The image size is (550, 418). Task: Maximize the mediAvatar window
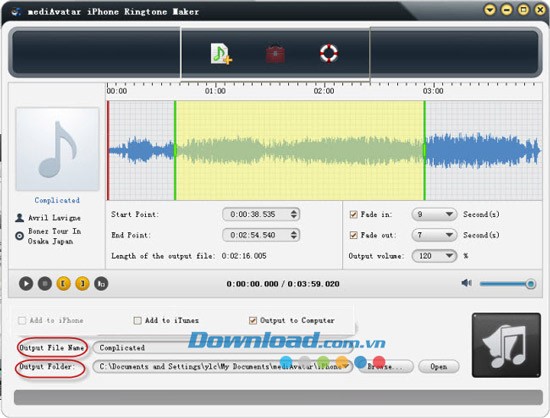[523, 10]
